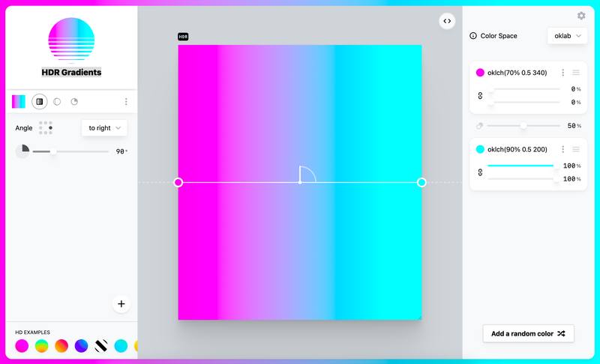600x364 pixels.
Task: Choose the 'to bottom' angle direction dot
Action: point(46,133)
